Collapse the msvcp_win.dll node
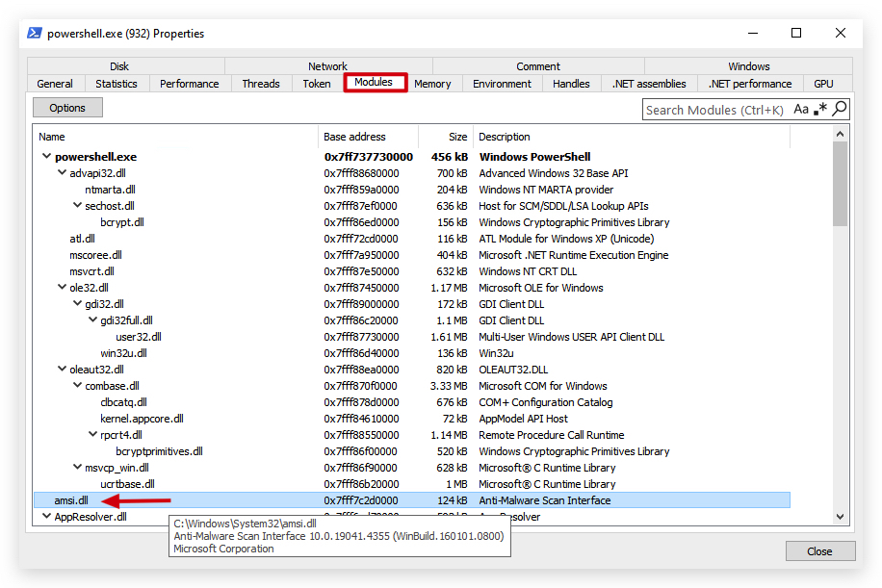The height and width of the screenshot is (588, 882). point(78,467)
